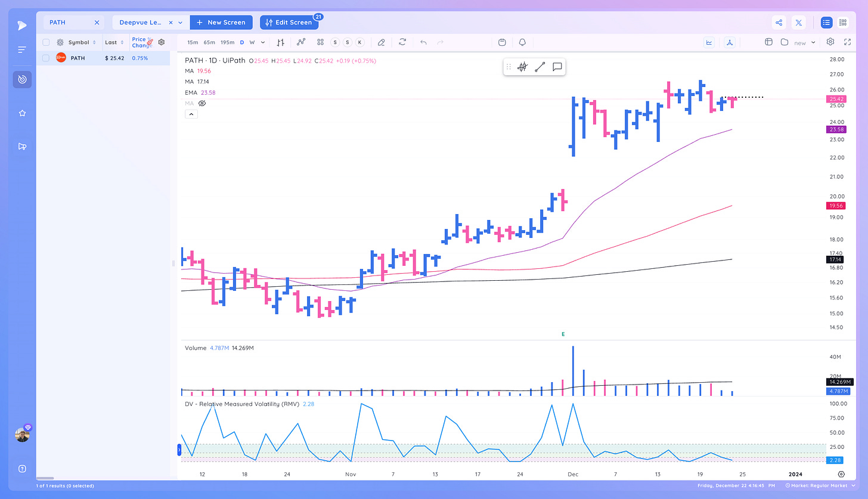Viewport: 868px width, 499px height.
Task: Select the drawing pencil tool
Action: [382, 42]
